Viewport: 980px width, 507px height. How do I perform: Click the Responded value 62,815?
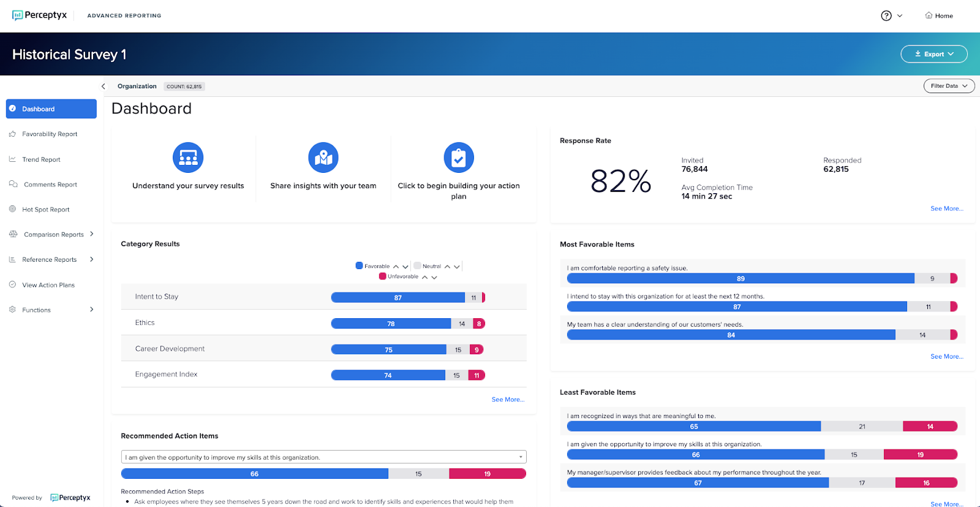(836, 169)
